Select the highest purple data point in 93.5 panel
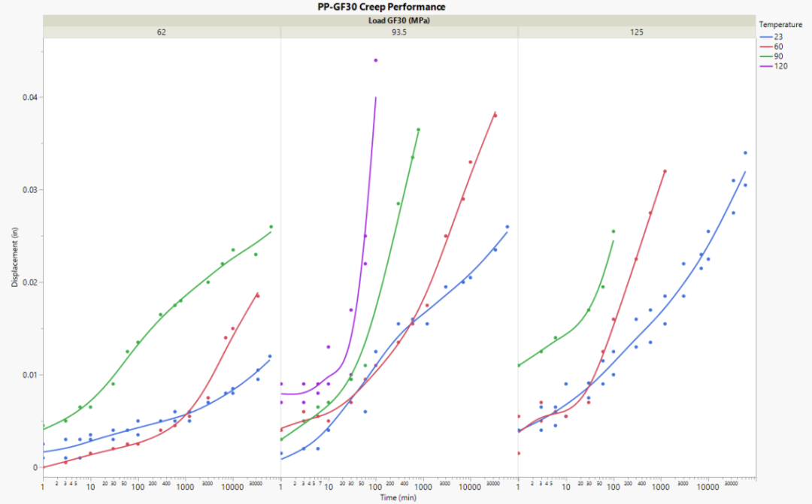The height and width of the screenshot is (504, 812). click(x=375, y=61)
